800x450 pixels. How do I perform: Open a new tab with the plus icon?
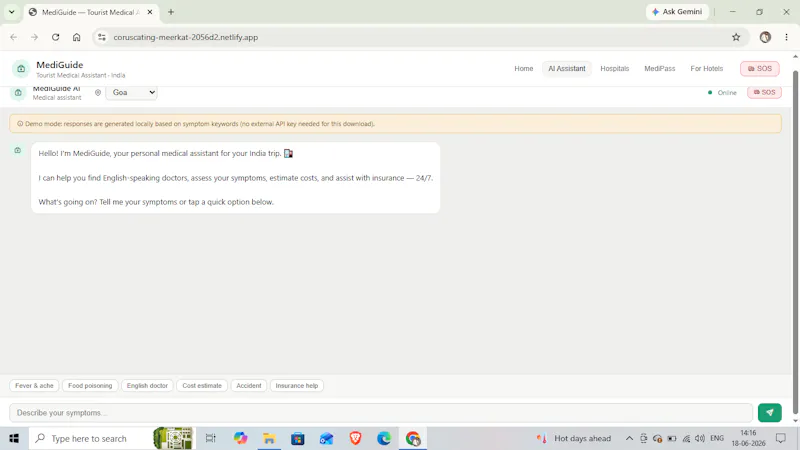click(x=171, y=12)
